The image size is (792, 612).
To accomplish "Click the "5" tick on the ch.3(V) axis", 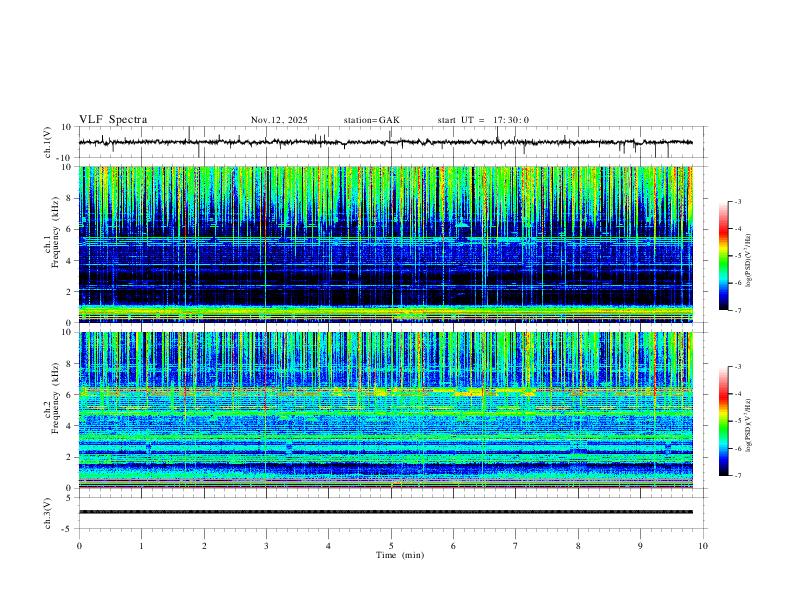I will coord(70,498).
